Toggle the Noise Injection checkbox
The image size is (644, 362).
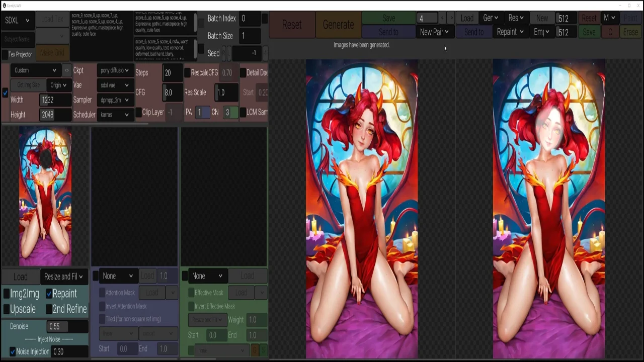[13, 352]
